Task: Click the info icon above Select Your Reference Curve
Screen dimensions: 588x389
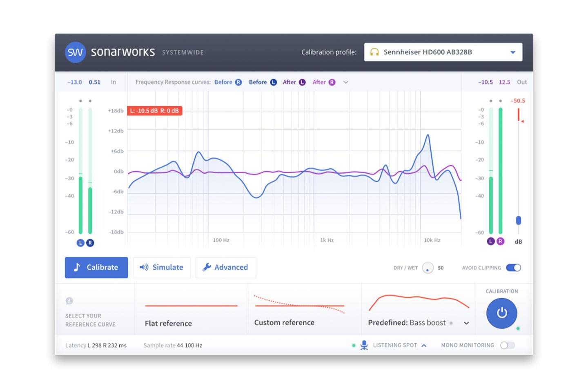Action: point(69,301)
